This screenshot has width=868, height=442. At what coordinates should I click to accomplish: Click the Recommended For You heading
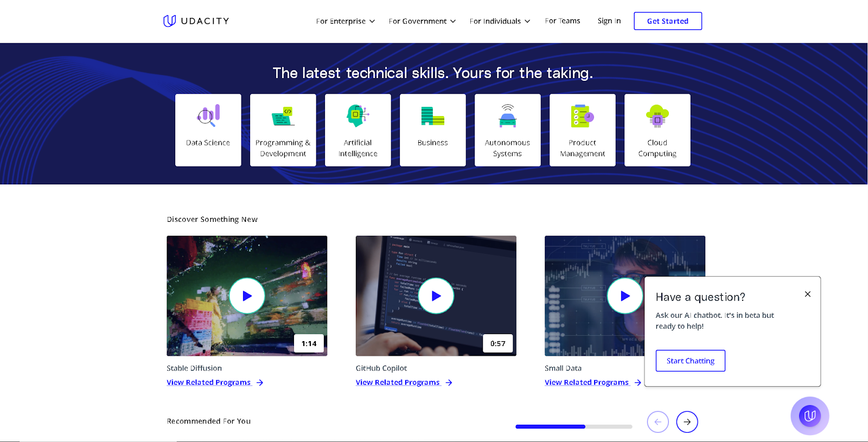click(x=209, y=421)
